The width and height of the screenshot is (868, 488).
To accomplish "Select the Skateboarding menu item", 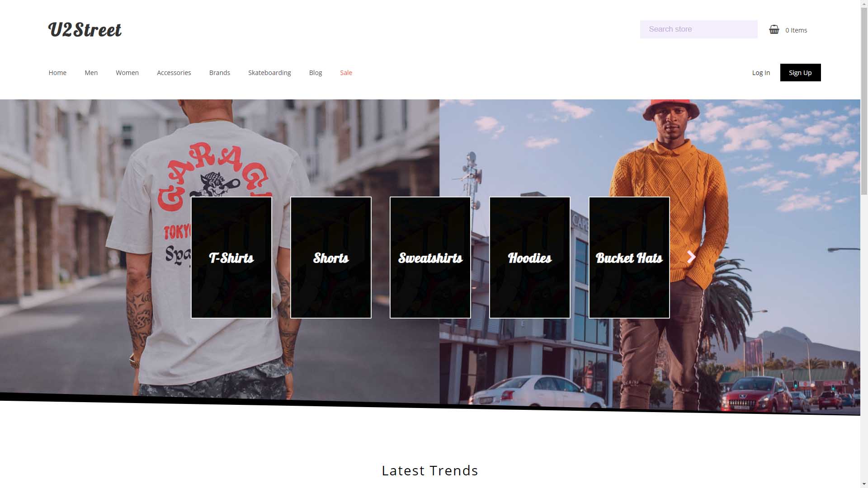I will click(269, 72).
